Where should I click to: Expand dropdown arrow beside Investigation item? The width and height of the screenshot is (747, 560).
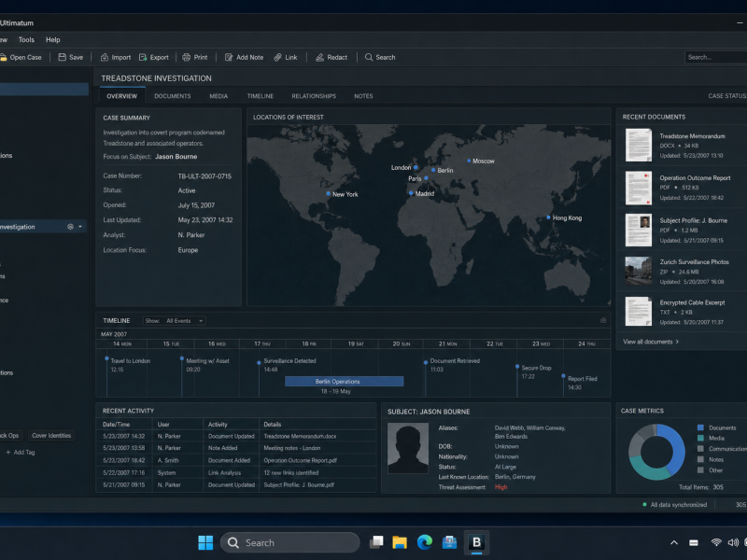[x=80, y=227]
